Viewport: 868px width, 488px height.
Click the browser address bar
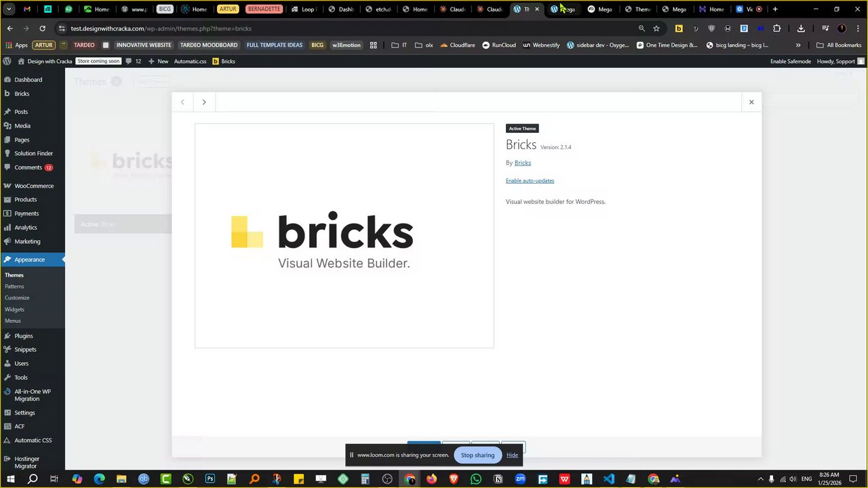346,28
